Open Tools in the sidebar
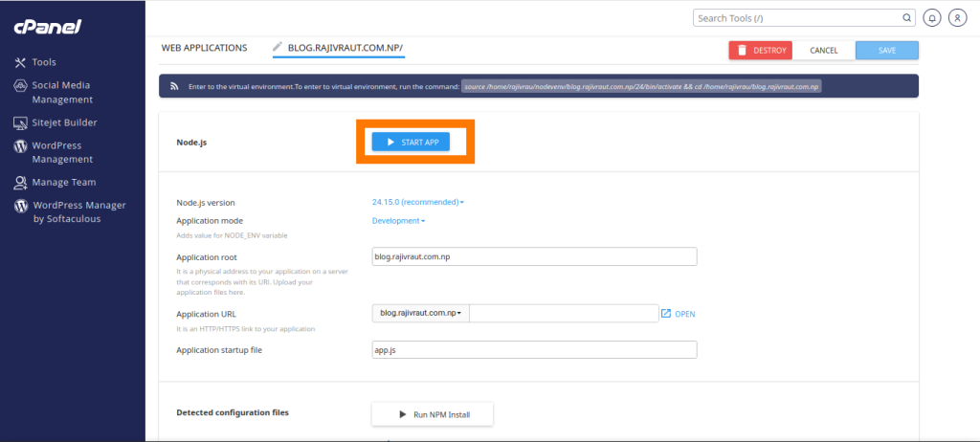 point(35,62)
